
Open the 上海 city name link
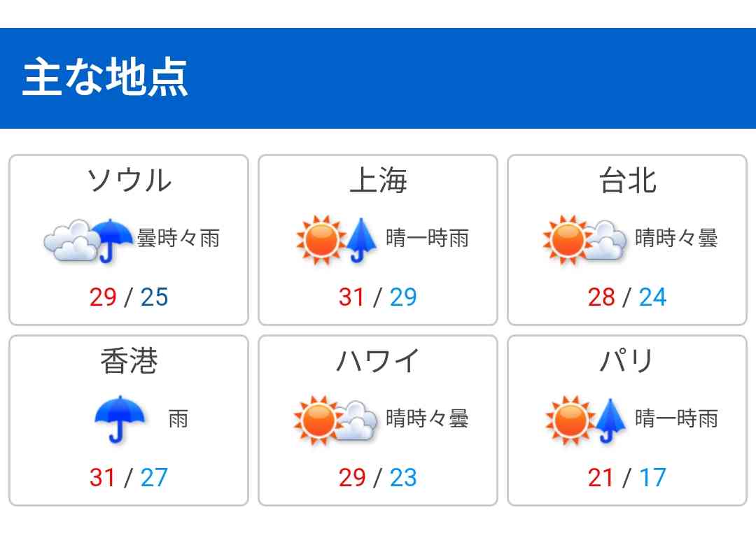pyautogui.click(x=378, y=180)
